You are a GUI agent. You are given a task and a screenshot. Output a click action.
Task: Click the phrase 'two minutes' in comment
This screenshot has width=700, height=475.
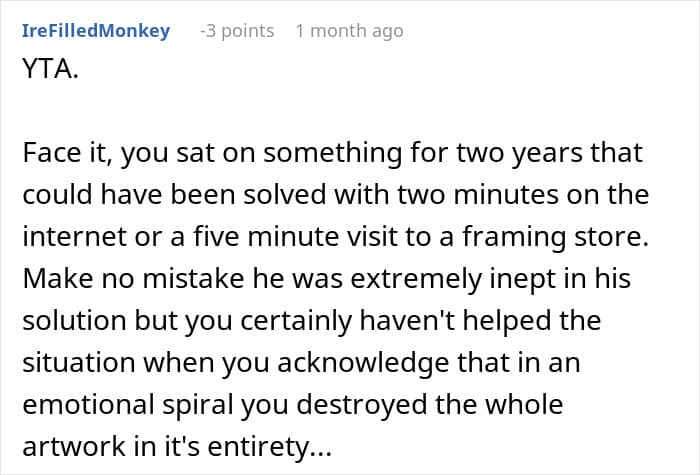coord(478,195)
